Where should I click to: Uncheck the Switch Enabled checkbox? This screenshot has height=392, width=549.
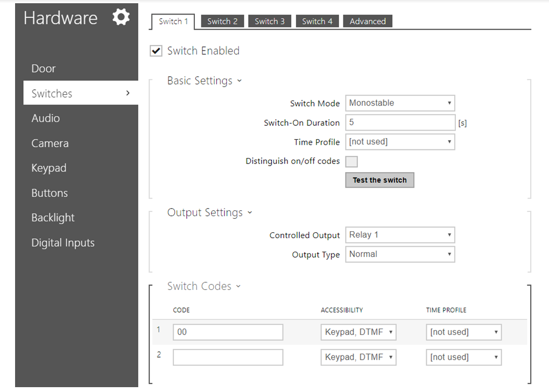click(x=156, y=51)
